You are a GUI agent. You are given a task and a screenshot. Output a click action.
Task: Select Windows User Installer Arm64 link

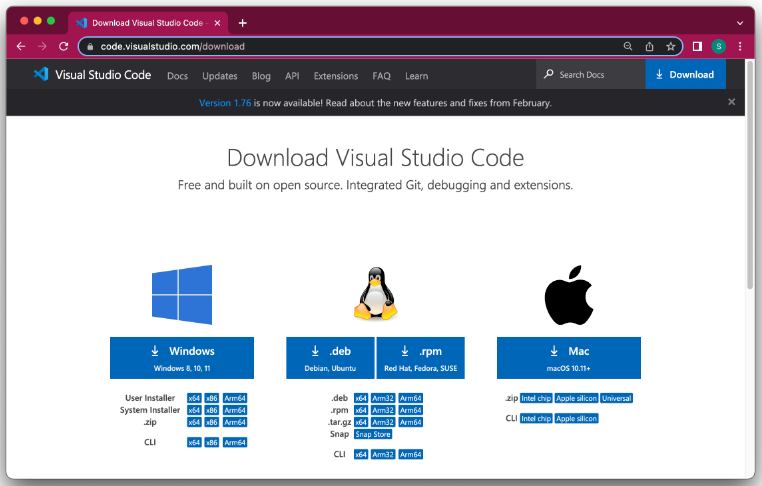click(x=235, y=398)
